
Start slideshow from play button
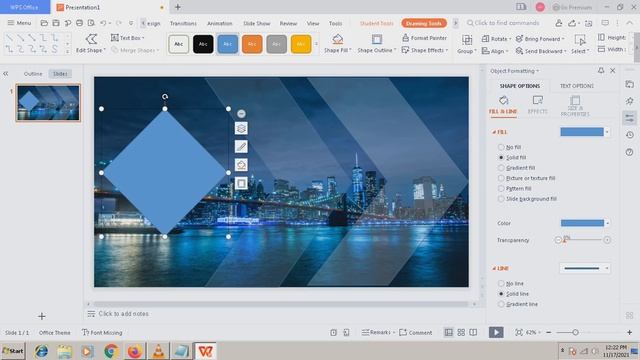(496, 332)
